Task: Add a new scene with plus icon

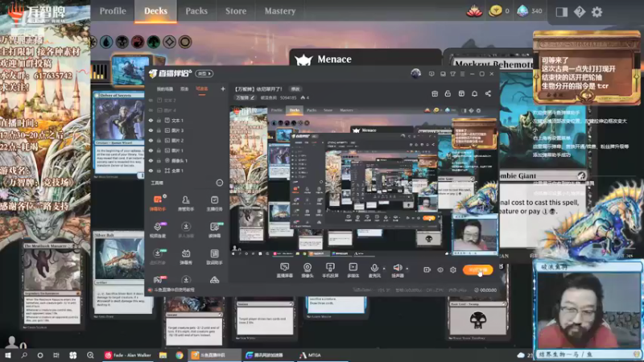Action: pyautogui.click(x=223, y=88)
